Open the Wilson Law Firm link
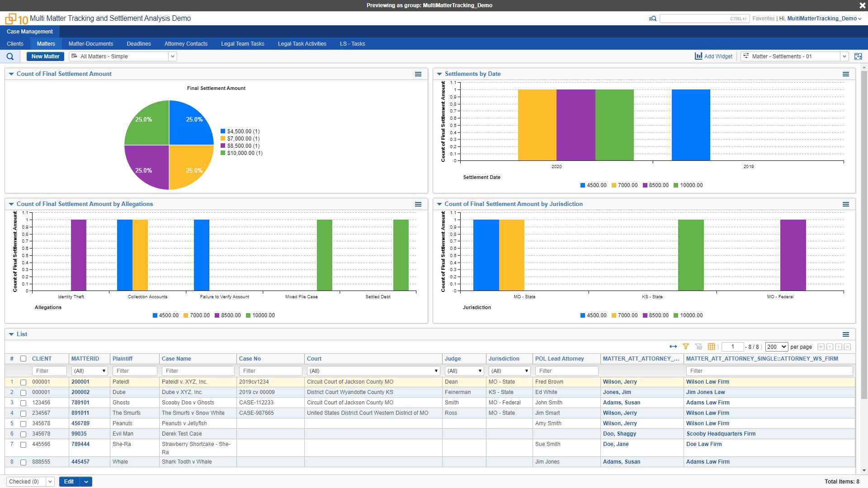This screenshot has height=488, width=868. pos(708,382)
